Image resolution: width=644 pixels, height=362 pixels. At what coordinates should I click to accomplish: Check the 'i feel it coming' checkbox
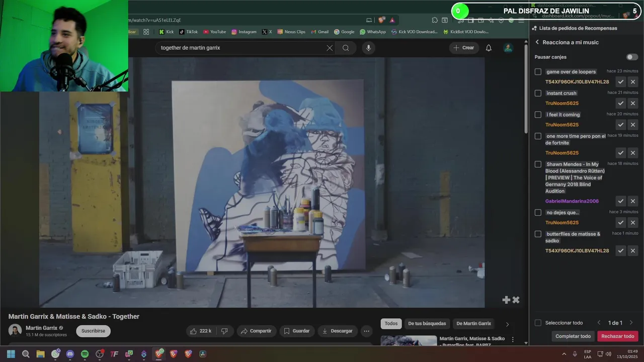[538, 115]
